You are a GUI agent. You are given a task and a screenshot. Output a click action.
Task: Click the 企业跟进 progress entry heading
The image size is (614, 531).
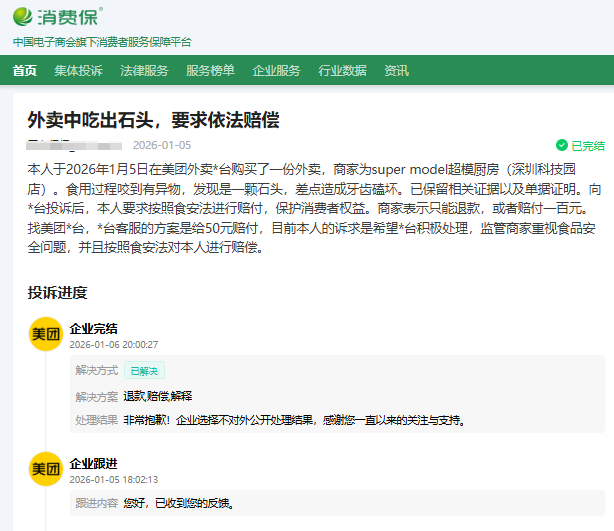tap(93, 463)
